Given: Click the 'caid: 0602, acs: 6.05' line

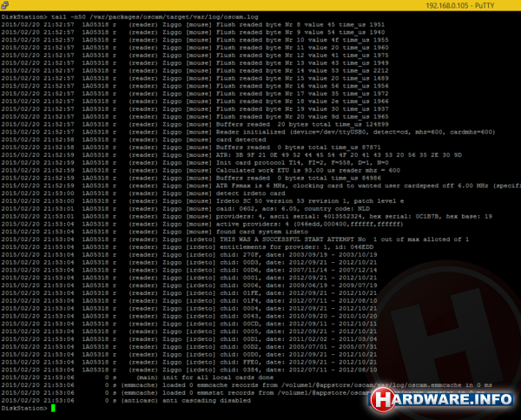Looking at the screenshot, I should (x=186, y=208).
